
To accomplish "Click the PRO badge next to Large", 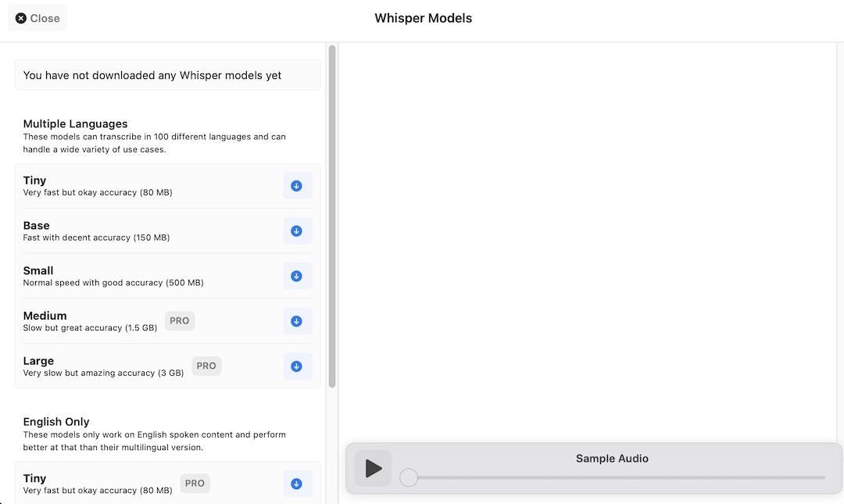I will coord(206,366).
